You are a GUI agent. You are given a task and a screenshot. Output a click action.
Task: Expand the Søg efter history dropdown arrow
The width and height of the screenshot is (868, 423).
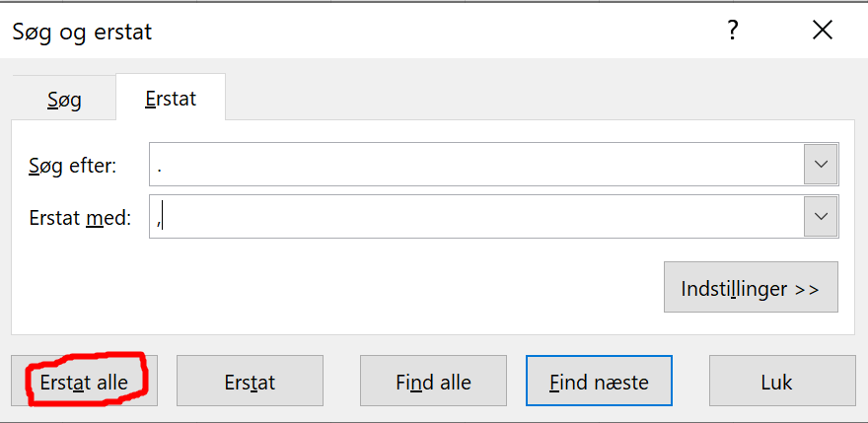(821, 165)
